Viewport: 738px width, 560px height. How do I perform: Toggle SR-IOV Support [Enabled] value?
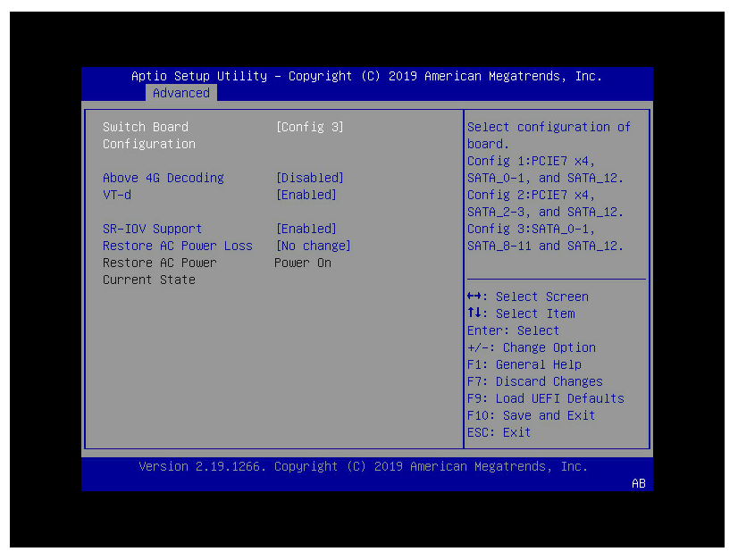click(306, 229)
